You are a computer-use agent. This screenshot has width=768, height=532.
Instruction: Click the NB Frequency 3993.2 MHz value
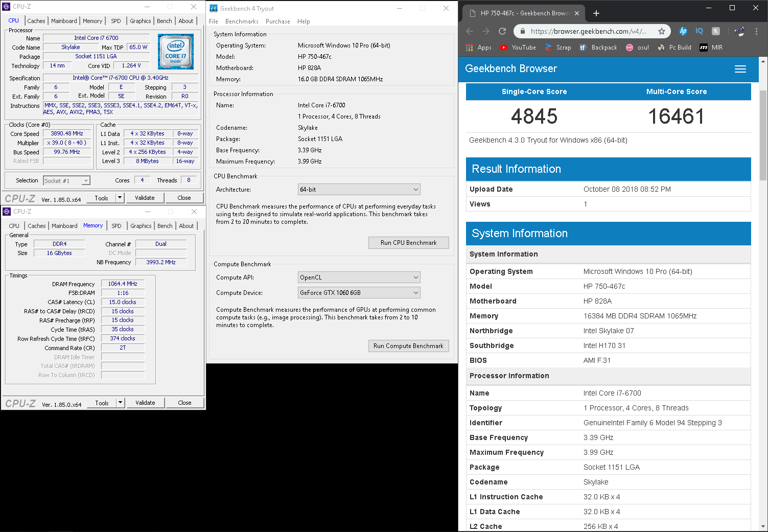pyautogui.click(x=161, y=262)
